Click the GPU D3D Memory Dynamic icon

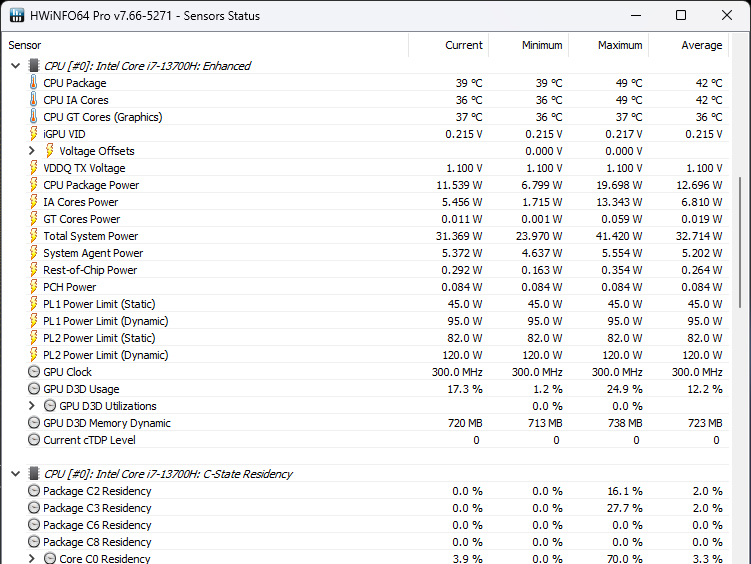[34, 423]
